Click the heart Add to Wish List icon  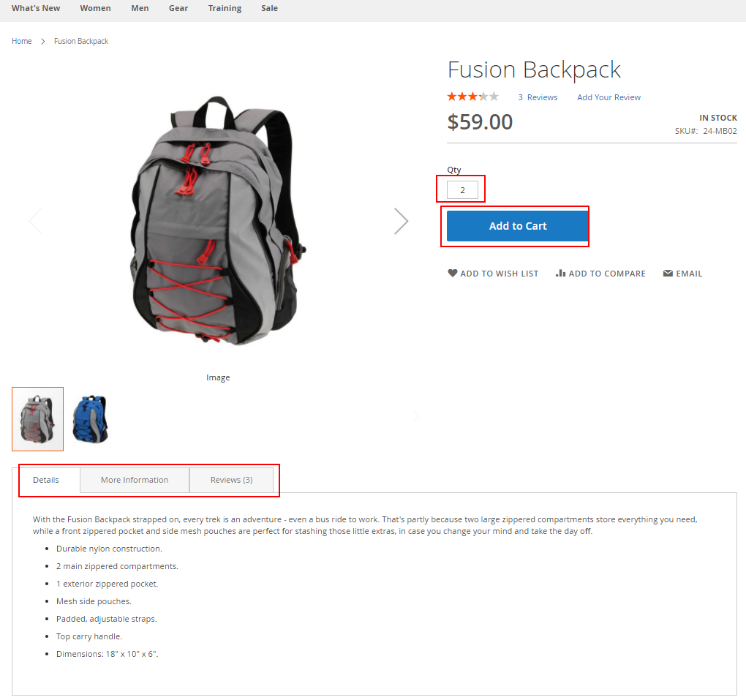click(x=452, y=273)
